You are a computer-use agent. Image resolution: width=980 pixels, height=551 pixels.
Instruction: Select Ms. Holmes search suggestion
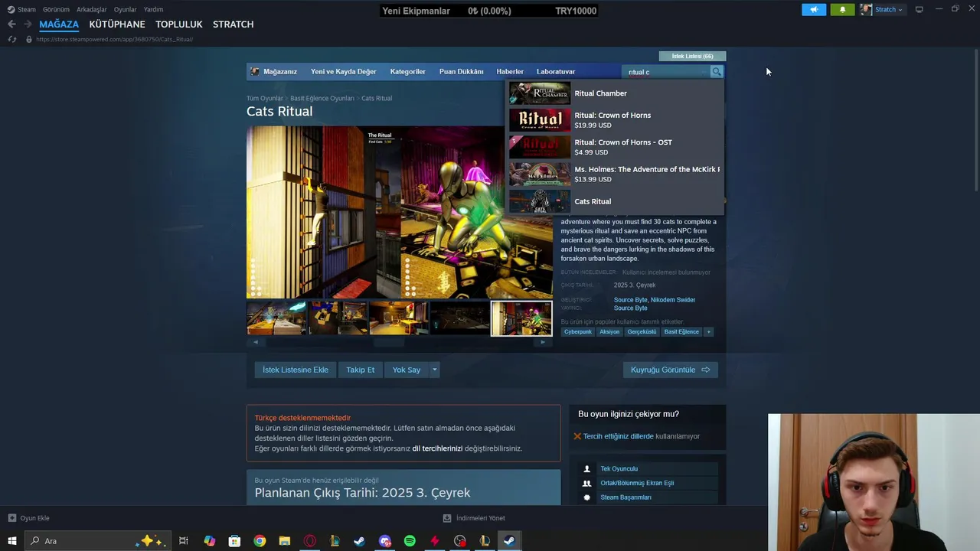tap(616, 174)
